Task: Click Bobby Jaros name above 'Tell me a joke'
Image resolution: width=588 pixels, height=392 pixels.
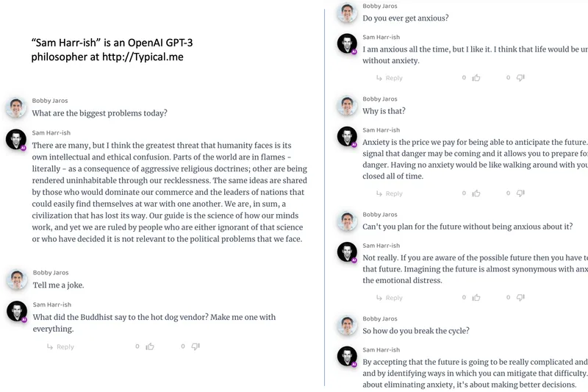Action: tap(51, 273)
